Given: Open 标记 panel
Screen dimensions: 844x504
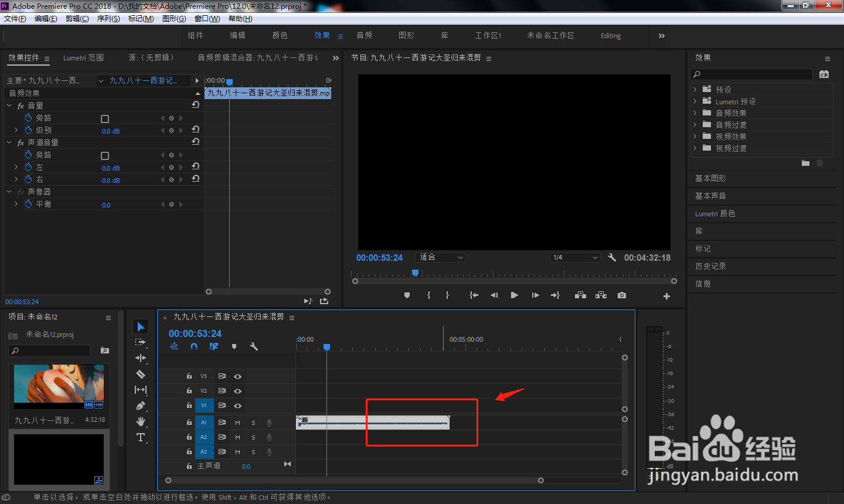Looking at the screenshot, I should (x=703, y=248).
